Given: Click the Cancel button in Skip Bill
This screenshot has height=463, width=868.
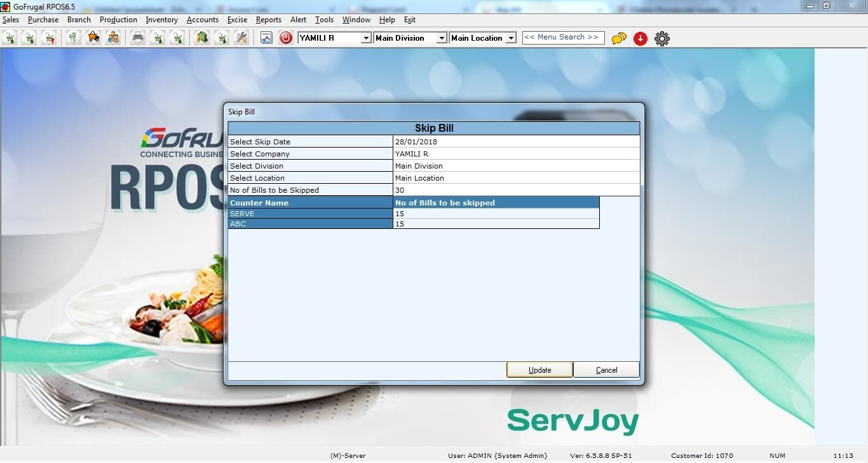Looking at the screenshot, I should pos(606,370).
